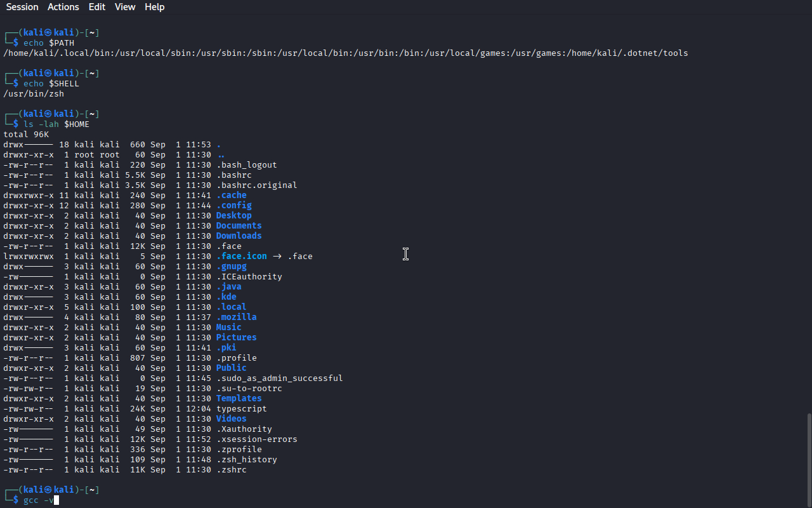
Task: Click the Public directory name
Action: [x=232, y=368]
